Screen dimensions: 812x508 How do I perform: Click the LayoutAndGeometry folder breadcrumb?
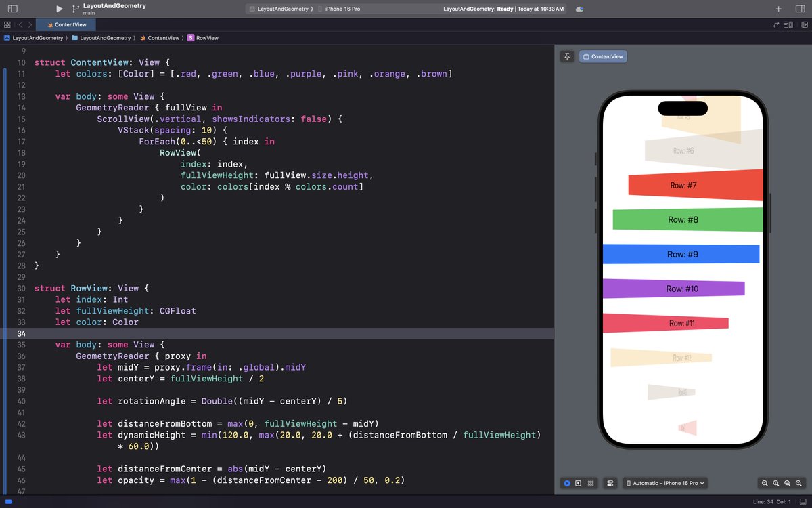[x=101, y=38]
